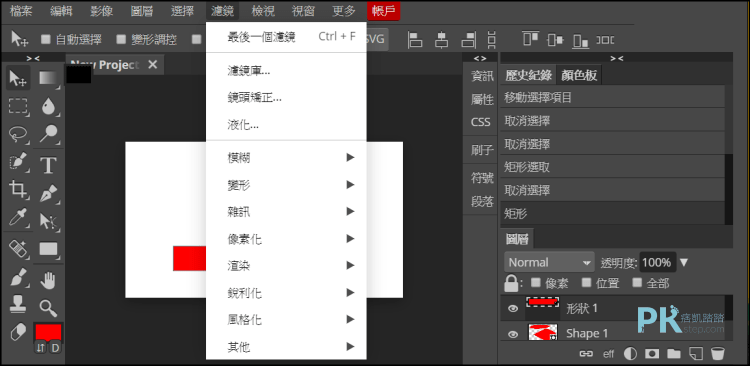Open the opacity slider arrow
Screen dimensions: 750x366
[684, 262]
